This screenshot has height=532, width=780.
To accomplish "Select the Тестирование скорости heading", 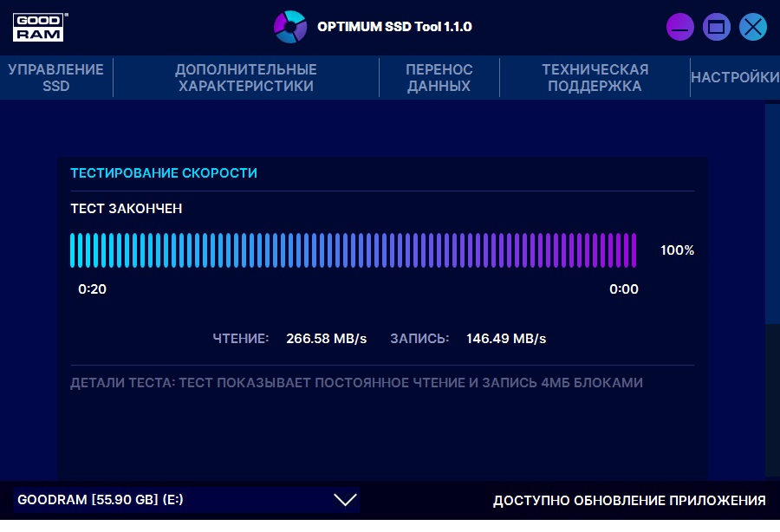I will [164, 173].
